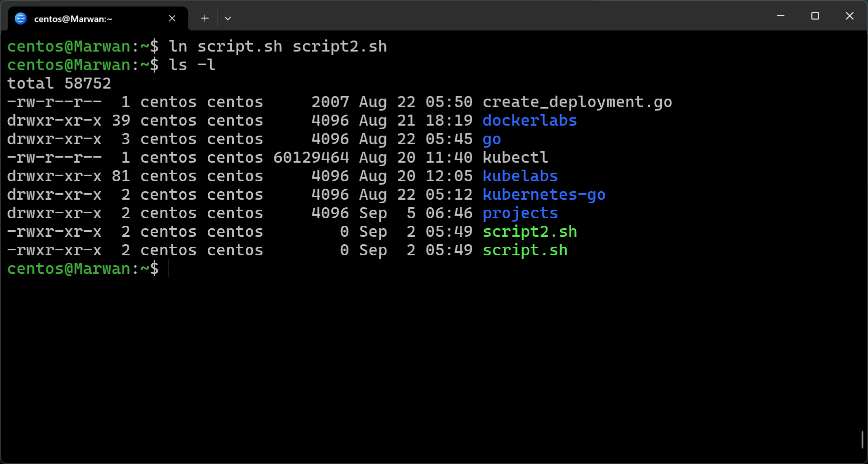Click the script2.sh filename in listing
The image size is (868, 464).
pyautogui.click(x=530, y=232)
